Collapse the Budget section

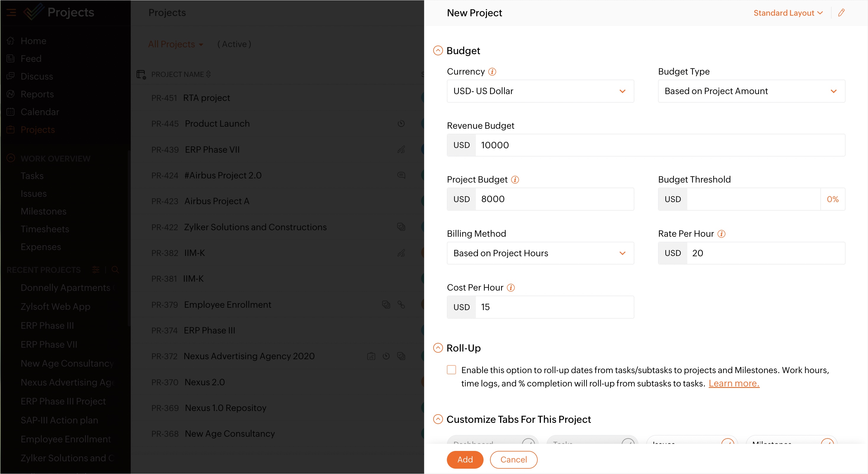438,51
